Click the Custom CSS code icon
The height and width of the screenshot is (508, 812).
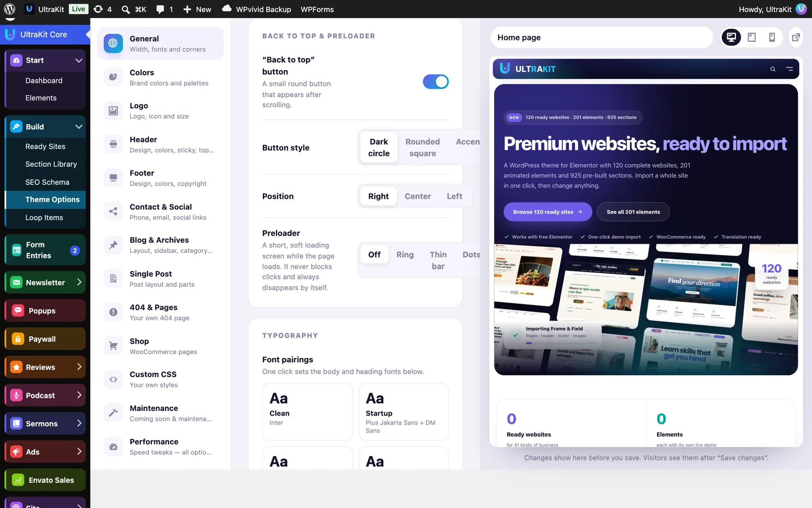point(113,379)
